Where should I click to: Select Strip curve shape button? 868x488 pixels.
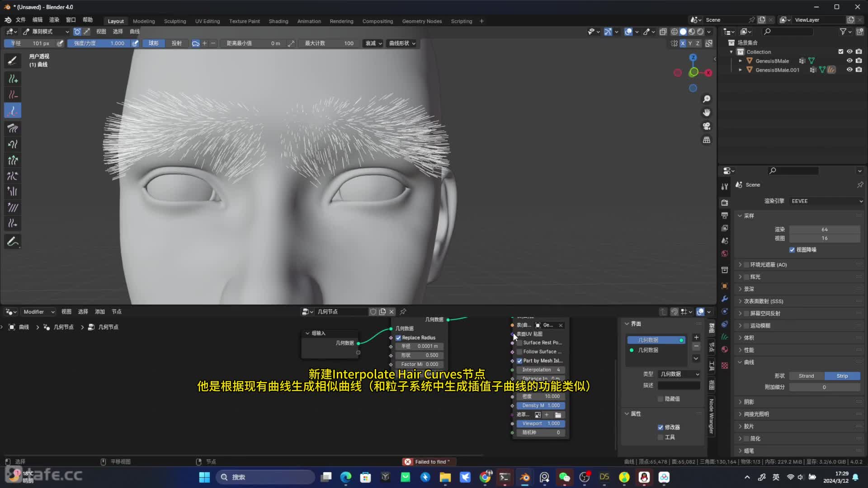[x=842, y=376]
